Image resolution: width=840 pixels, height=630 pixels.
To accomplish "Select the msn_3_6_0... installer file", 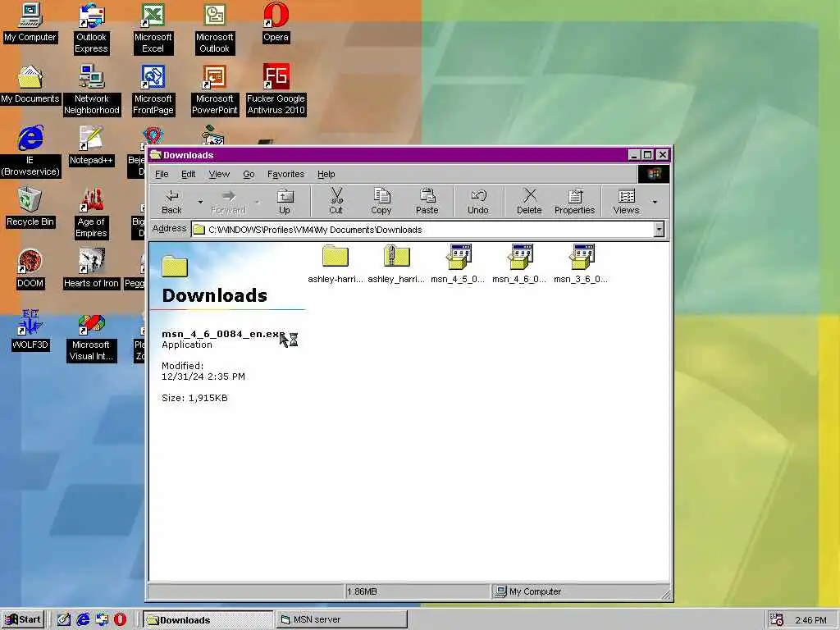I will (x=581, y=264).
